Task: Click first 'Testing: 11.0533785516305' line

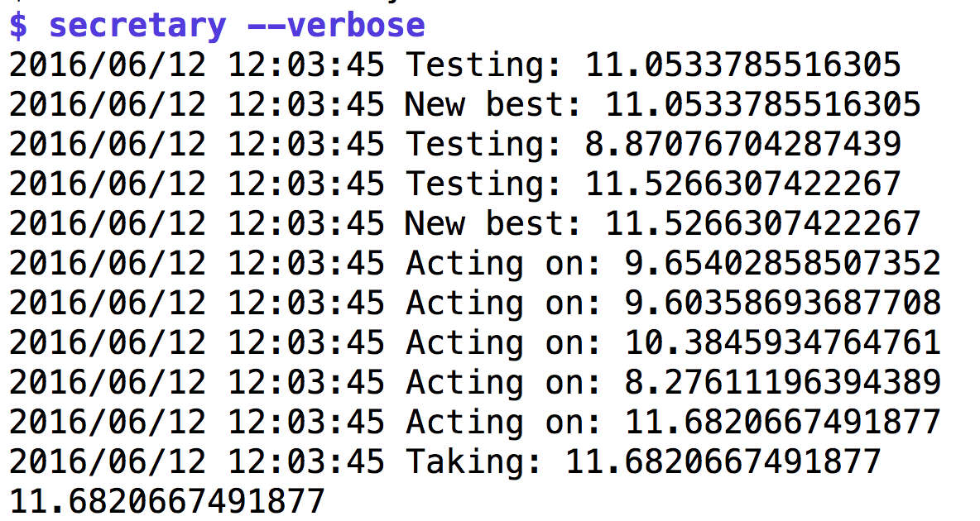Action: 652,65
